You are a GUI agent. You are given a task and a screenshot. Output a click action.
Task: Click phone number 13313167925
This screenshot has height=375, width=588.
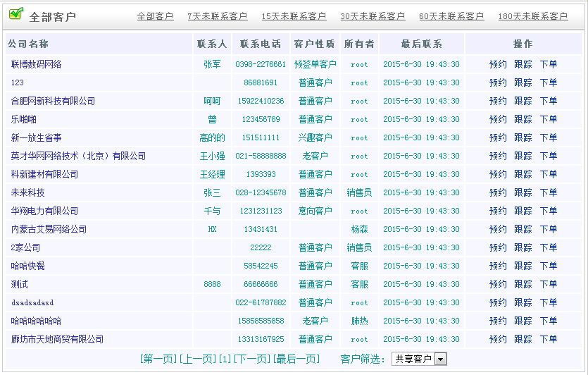pos(261,339)
